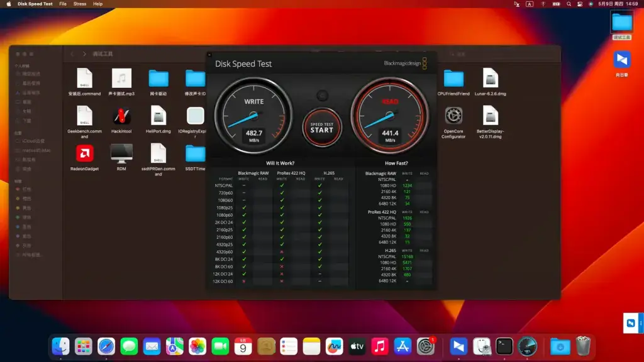644x362 pixels.
Task: Open Terminal from the Dock
Action: [504, 346]
